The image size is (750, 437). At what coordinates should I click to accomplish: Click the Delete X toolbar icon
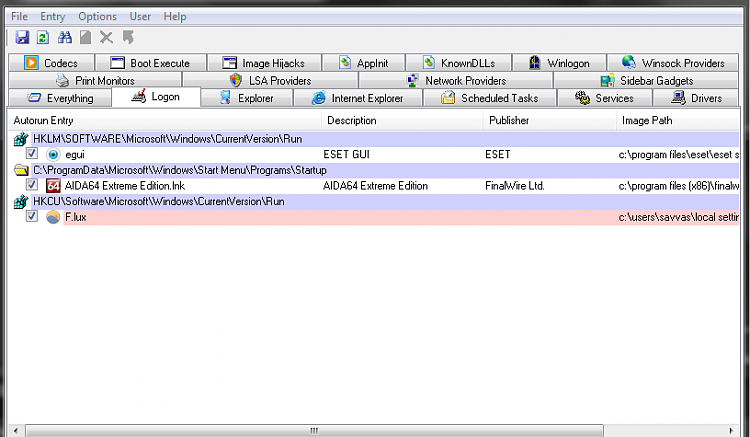coord(106,37)
